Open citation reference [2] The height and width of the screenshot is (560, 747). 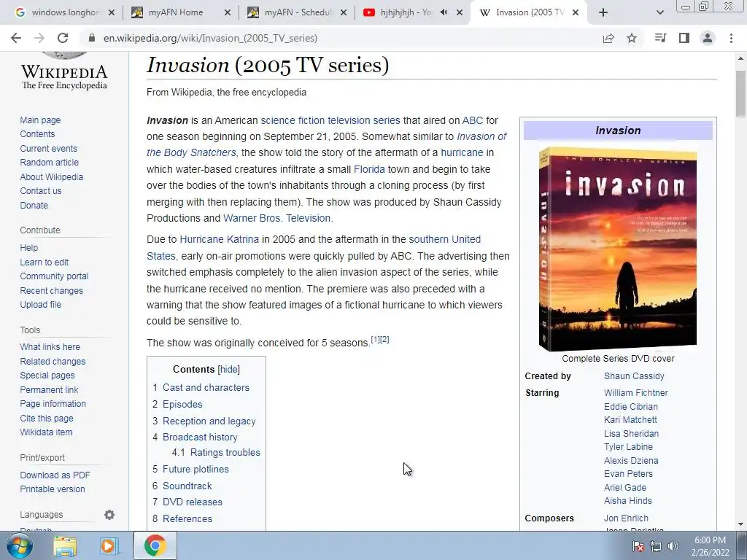click(385, 340)
